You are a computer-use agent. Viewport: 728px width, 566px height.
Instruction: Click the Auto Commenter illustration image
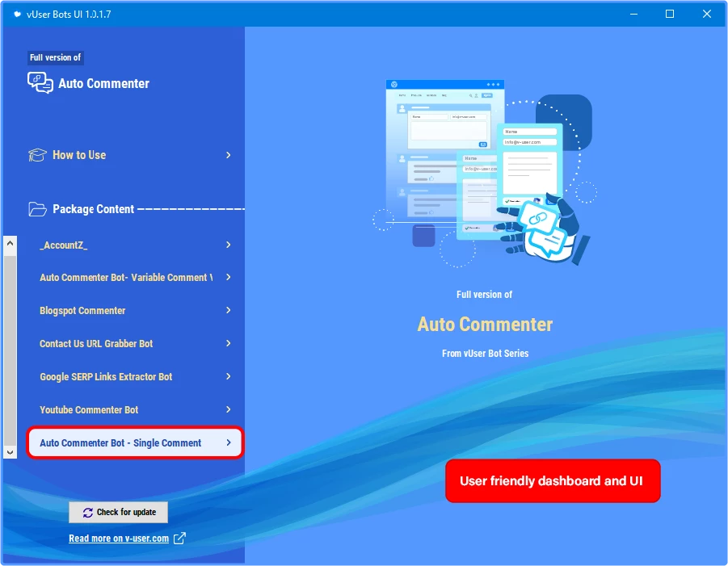tap(485, 174)
